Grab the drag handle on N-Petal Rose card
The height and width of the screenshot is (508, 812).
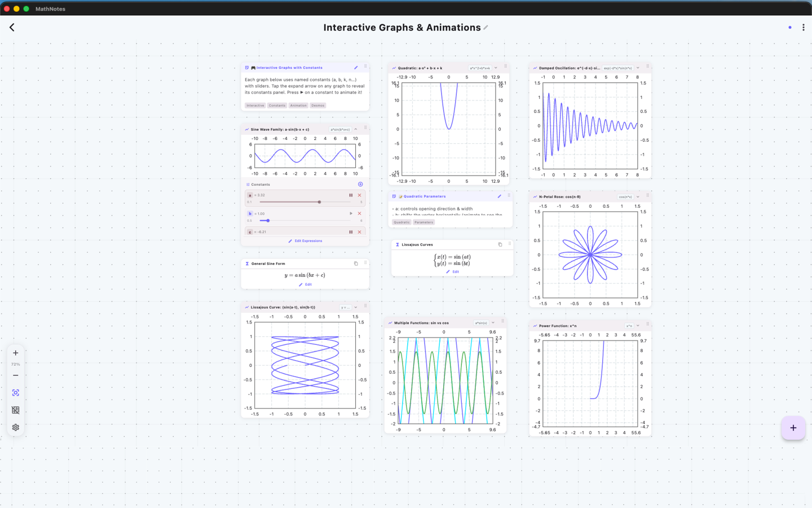click(x=647, y=196)
